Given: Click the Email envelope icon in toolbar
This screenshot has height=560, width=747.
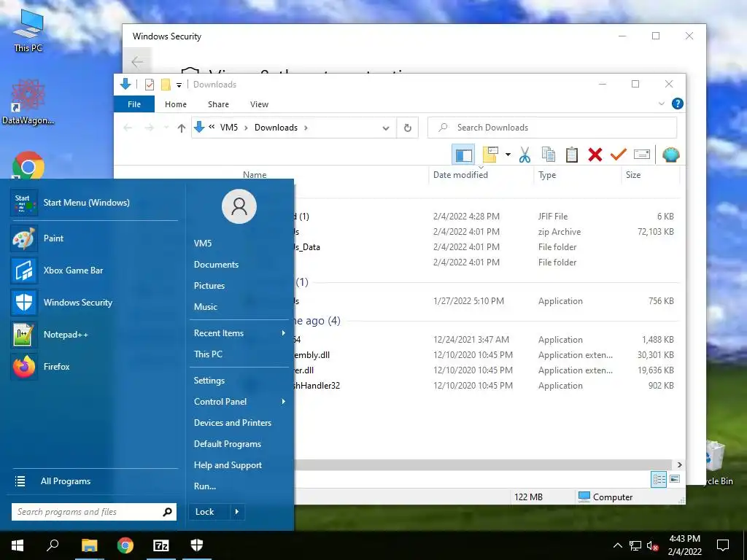Looking at the screenshot, I should [642, 155].
